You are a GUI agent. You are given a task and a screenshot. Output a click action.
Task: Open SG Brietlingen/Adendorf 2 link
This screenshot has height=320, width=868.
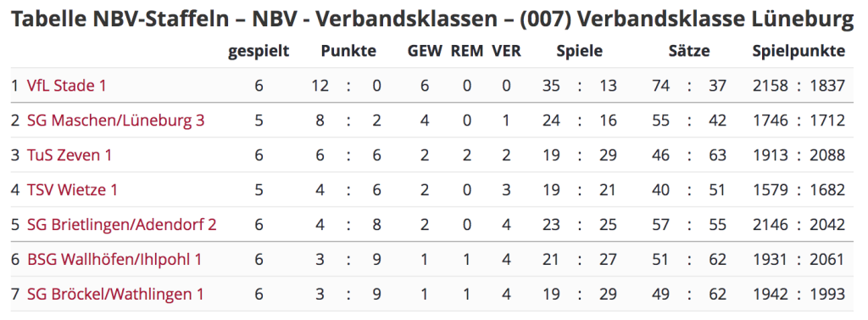[x=122, y=225]
